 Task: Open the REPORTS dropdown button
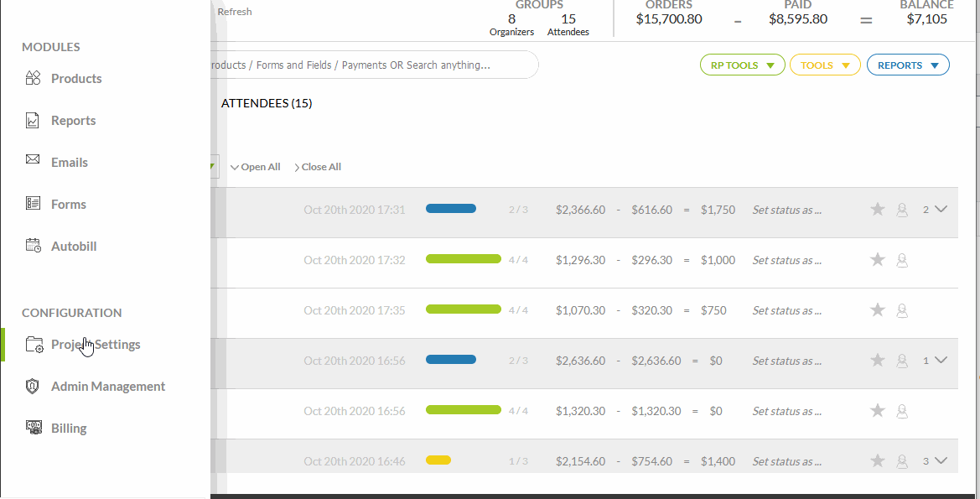(x=907, y=65)
